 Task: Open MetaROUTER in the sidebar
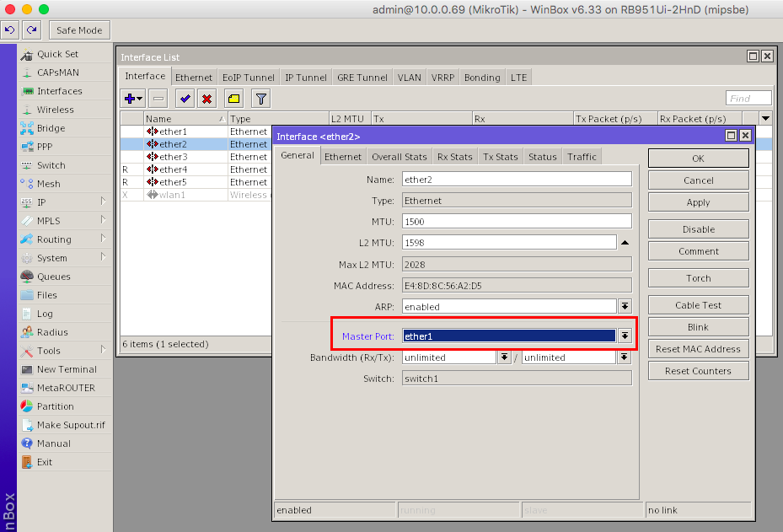66,388
